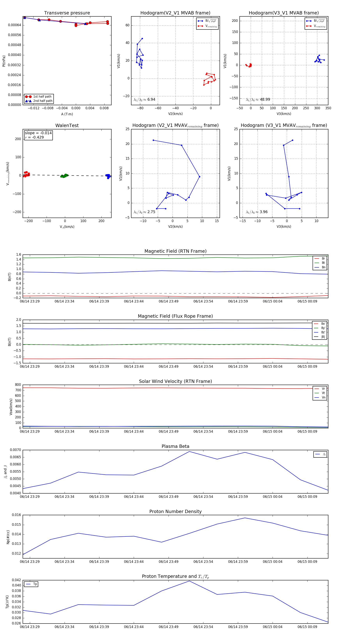Click the 'Transverse pressure' plot title
The width and height of the screenshot is (351, 644).
[x=67, y=13]
